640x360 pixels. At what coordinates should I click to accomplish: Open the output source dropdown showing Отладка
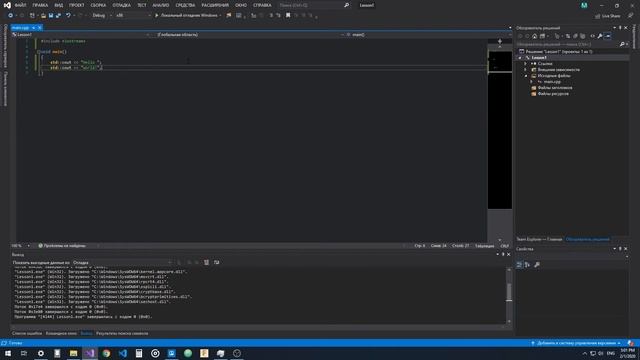122,262
